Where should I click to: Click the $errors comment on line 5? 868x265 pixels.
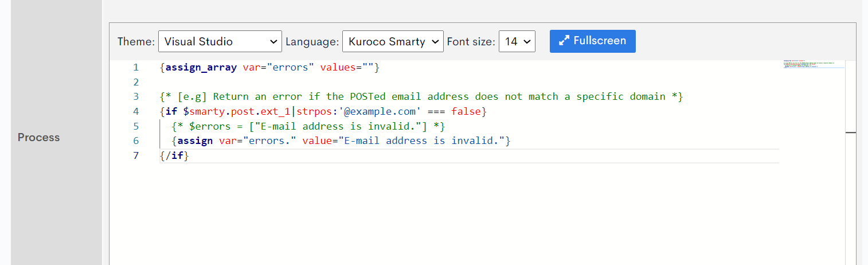coord(308,126)
